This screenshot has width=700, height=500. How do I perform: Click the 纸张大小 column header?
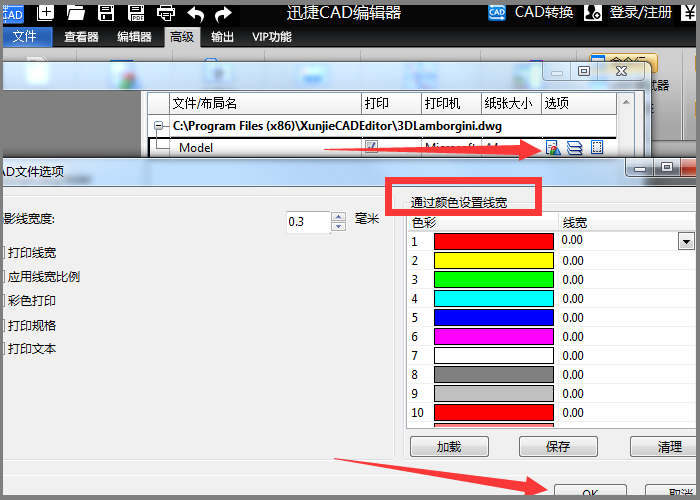[512, 103]
